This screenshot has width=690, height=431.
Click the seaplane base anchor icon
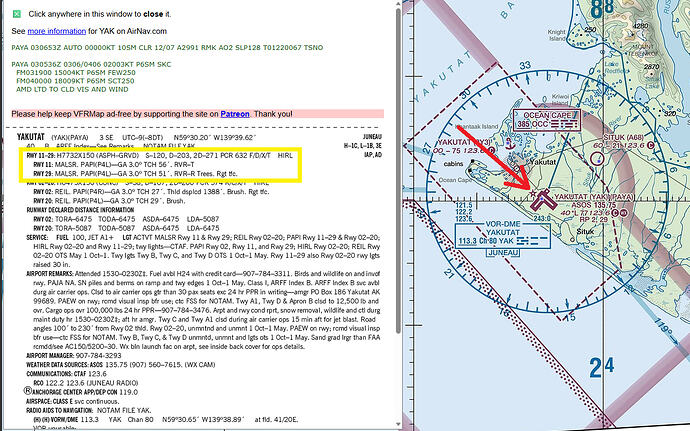tap(510, 143)
